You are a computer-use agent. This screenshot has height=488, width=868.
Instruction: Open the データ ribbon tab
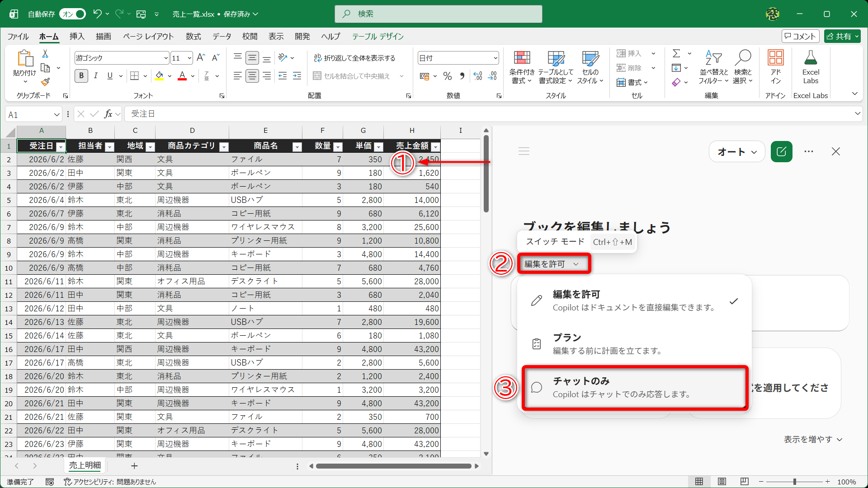pos(222,37)
